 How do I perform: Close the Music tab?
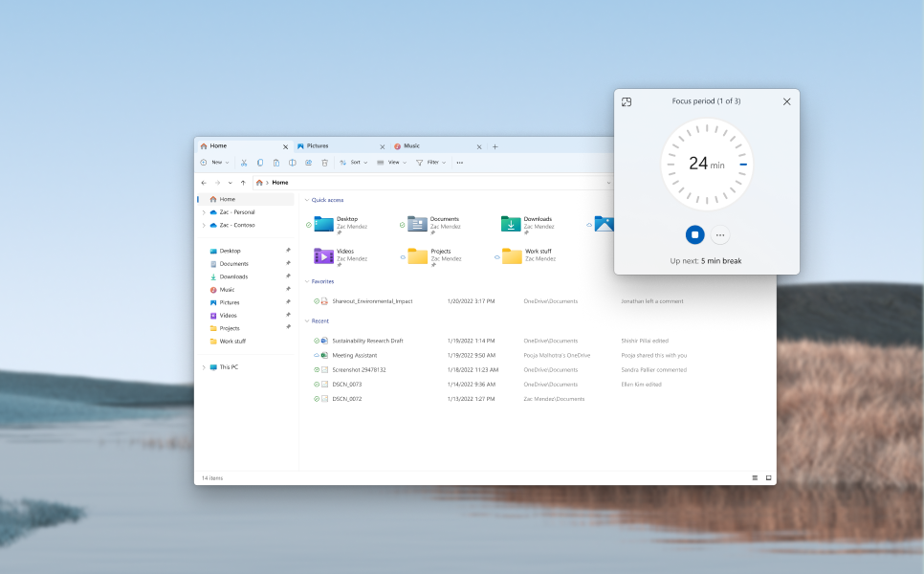[x=479, y=146]
